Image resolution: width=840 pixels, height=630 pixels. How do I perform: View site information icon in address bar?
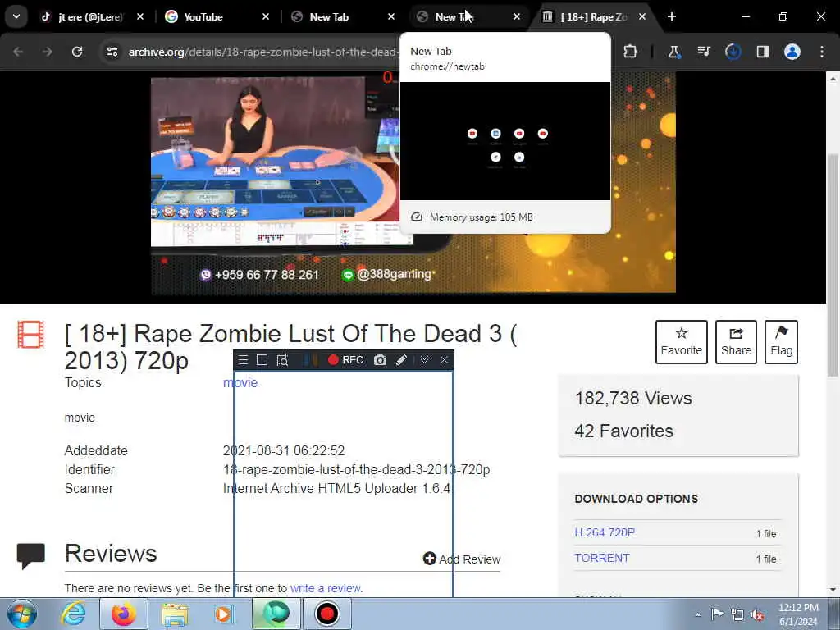coord(112,52)
